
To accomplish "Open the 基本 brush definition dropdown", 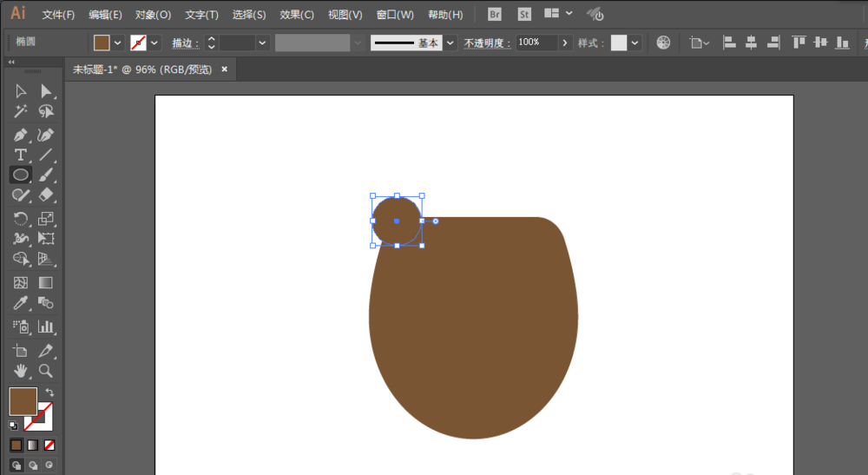I will tap(450, 43).
